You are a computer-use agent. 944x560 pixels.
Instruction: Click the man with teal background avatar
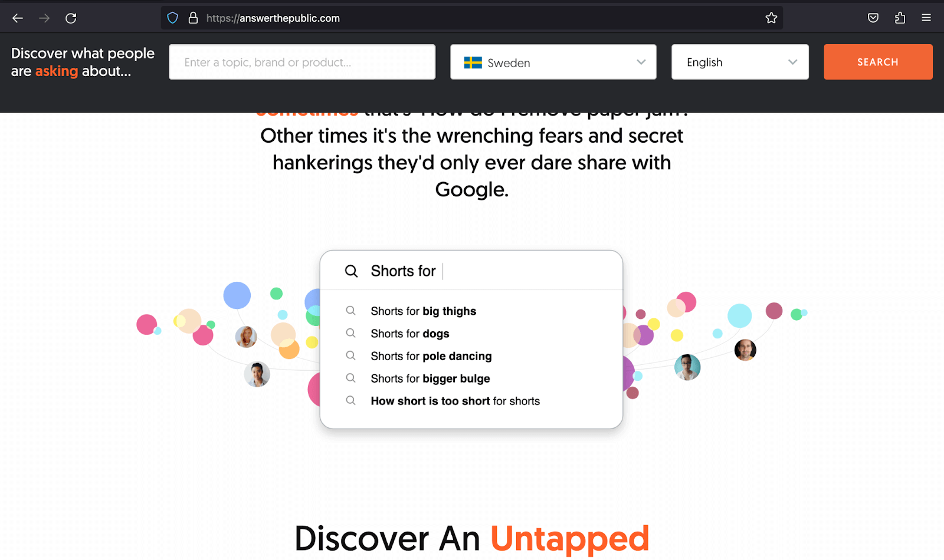(687, 367)
